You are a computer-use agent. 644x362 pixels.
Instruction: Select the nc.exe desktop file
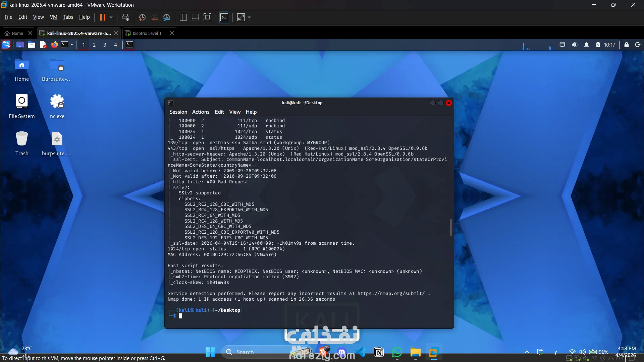tap(57, 106)
